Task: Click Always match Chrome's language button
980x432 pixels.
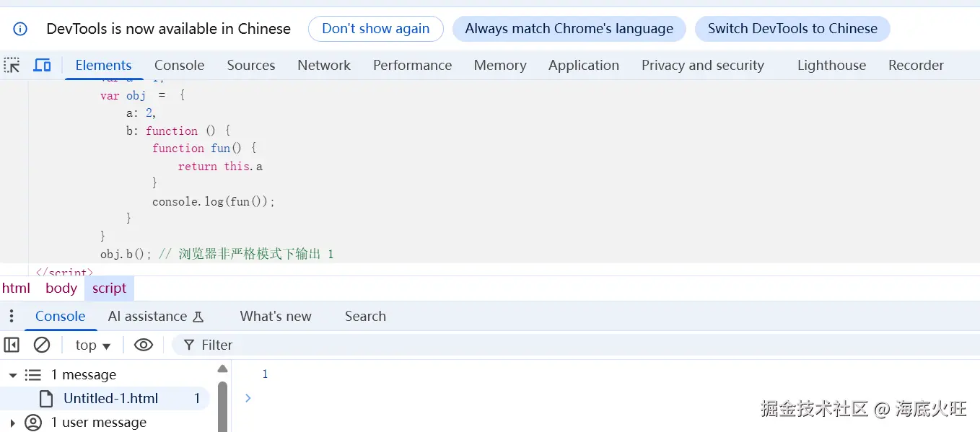Action: click(x=569, y=29)
